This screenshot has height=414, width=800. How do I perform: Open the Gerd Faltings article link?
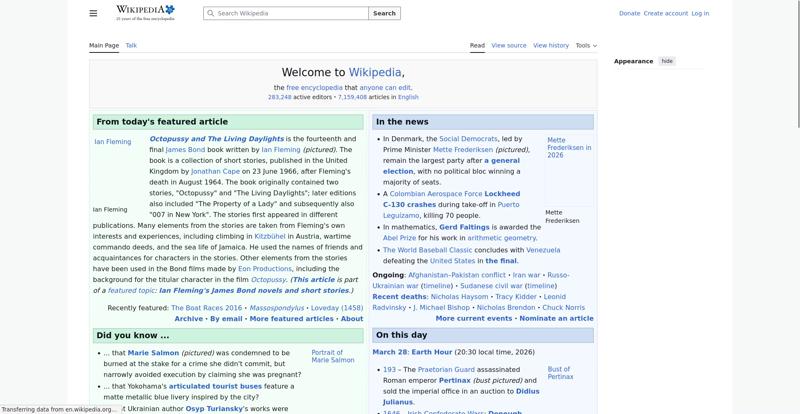coord(463,227)
